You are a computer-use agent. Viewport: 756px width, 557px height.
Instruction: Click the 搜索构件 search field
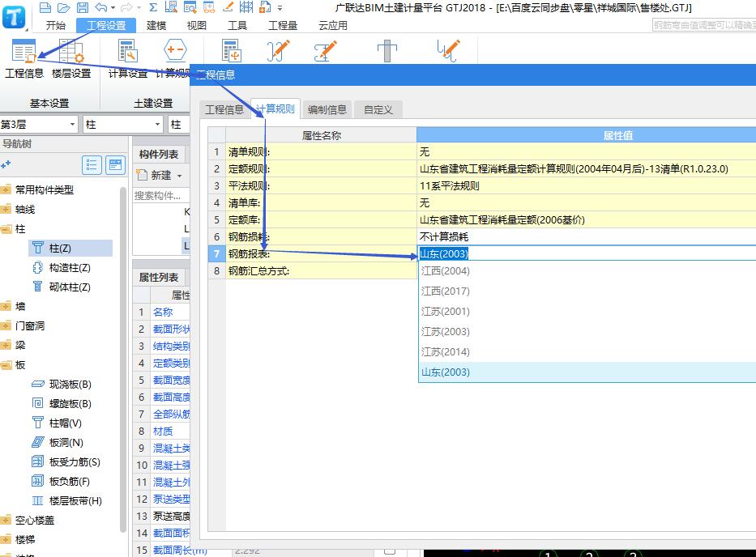pos(161,196)
